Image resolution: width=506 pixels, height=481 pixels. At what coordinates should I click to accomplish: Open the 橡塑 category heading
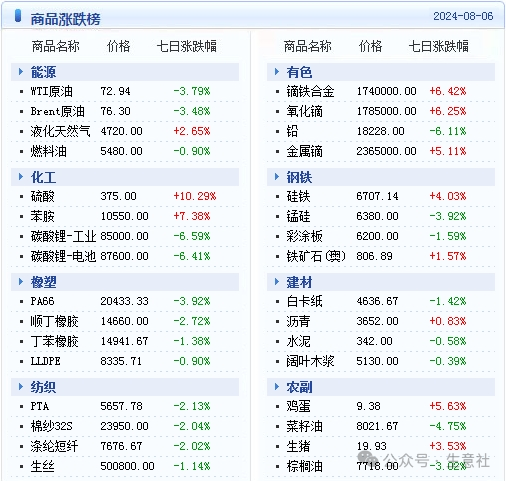click(x=43, y=282)
